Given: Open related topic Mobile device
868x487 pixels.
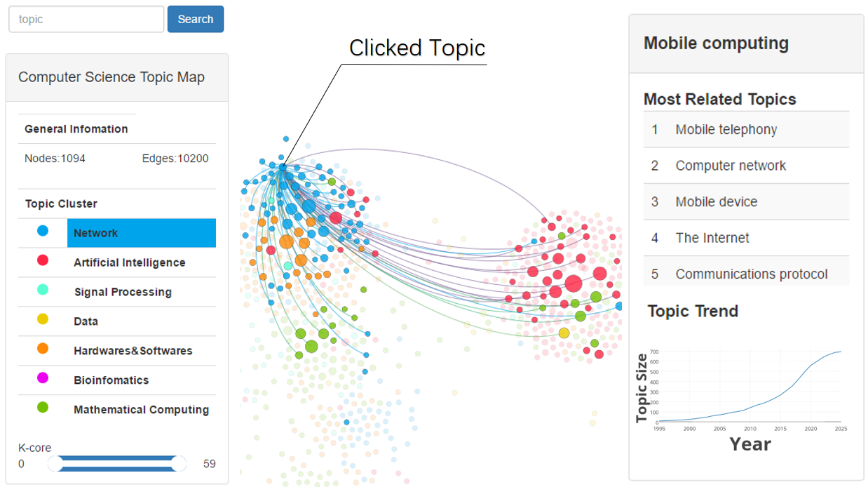Looking at the screenshot, I should coord(717,202).
